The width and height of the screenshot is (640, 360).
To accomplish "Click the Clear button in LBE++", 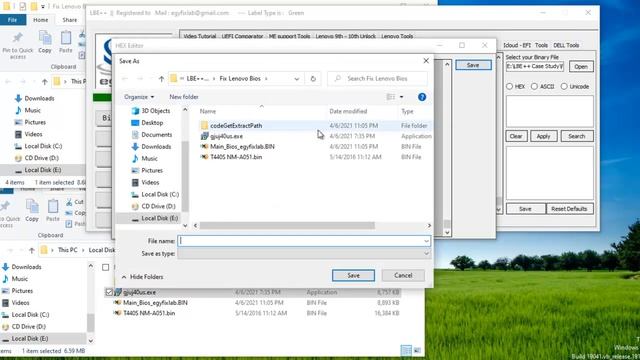I will (x=516, y=136).
